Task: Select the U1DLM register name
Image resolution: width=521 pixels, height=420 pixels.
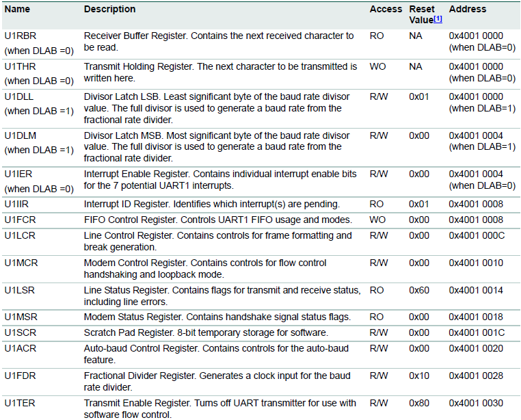Action: tap(18, 136)
